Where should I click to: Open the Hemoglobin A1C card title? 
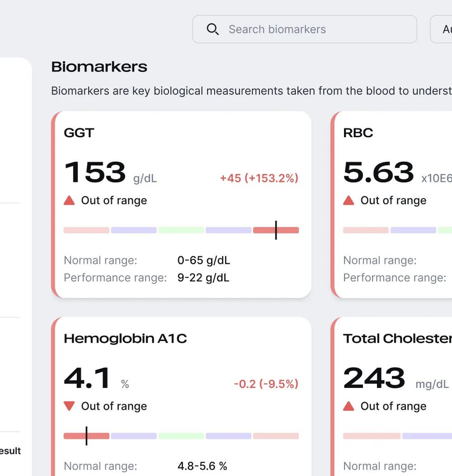(x=125, y=338)
